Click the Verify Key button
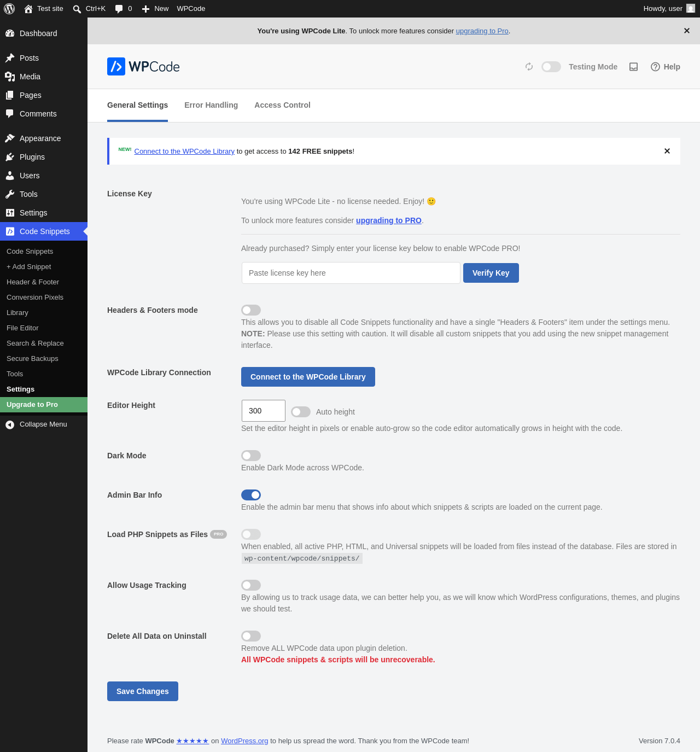The height and width of the screenshot is (752, 700). (491, 273)
